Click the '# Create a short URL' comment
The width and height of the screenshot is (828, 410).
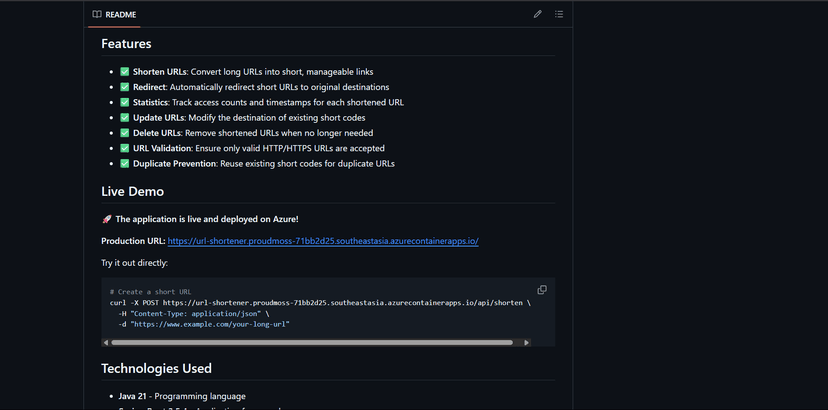150,292
